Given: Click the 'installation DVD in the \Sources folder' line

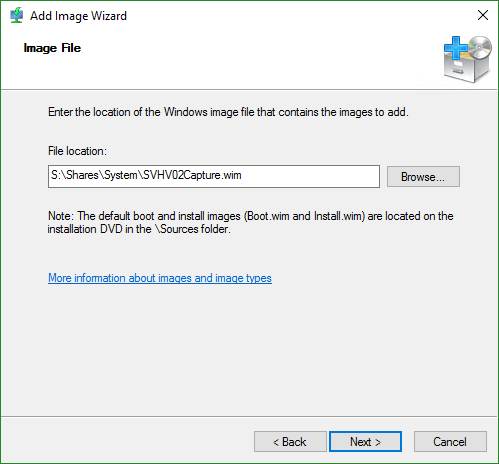Looking at the screenshot, I should [139, 229].
